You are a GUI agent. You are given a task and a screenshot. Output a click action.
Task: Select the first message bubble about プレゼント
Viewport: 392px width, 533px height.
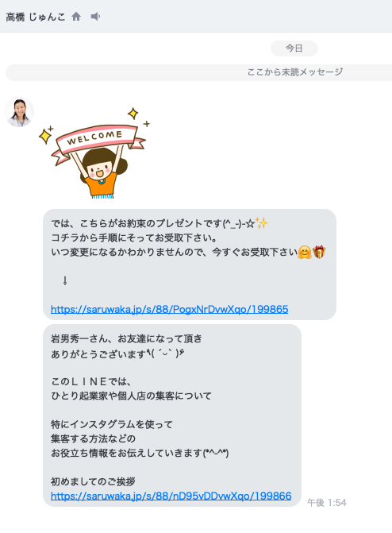click(x=190, y=265)
